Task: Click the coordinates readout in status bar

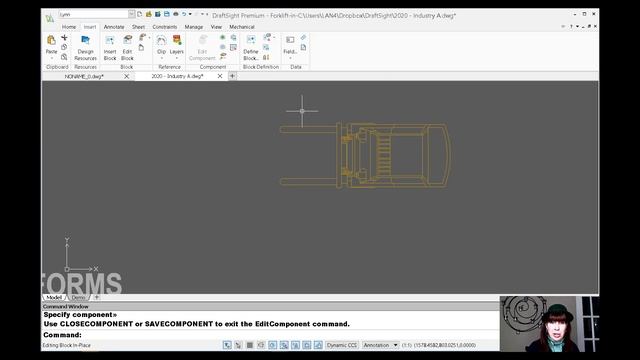Action: point(445,345)
